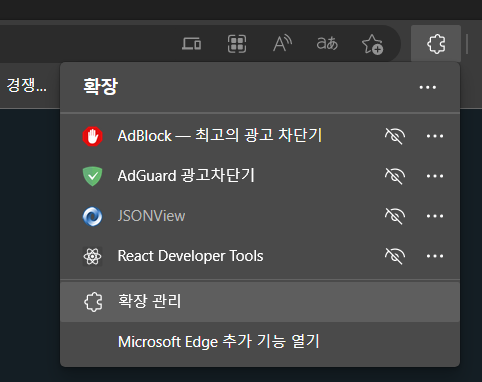The width and height of the screenshot is (482, 382).
Task: Toggle toolbar visibility for AdBlock
Action: pos(395,136)
